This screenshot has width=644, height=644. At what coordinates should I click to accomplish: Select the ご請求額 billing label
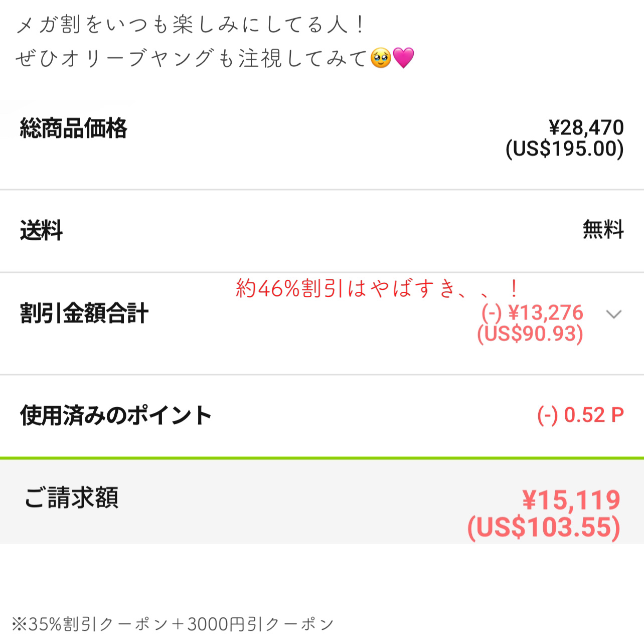tap(72, 498)
